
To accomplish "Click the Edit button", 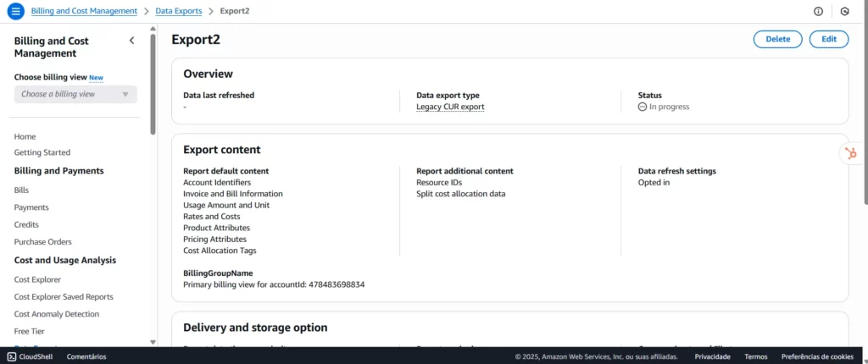I will point(828,39).
